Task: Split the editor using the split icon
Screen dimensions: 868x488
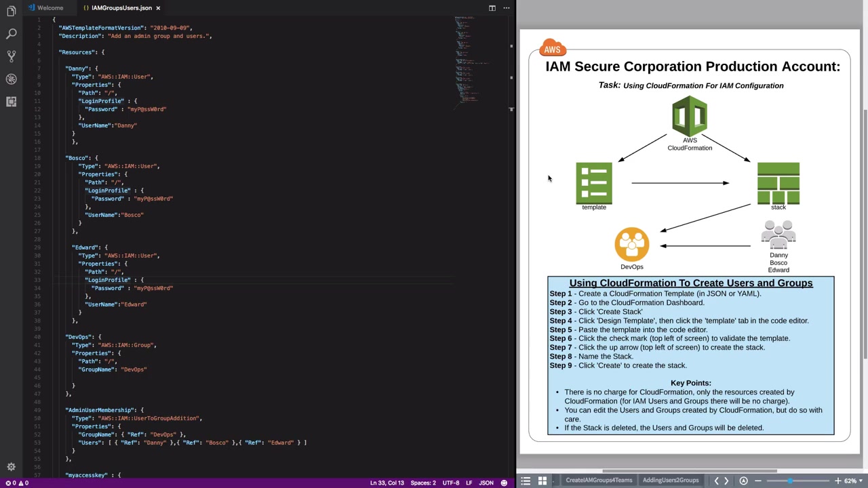Action: (492, 8)
